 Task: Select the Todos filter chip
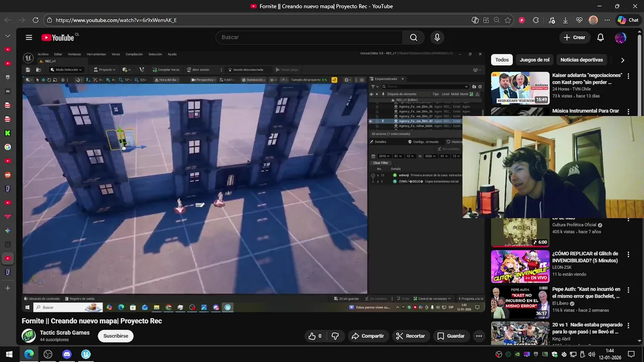coord(502,60)
